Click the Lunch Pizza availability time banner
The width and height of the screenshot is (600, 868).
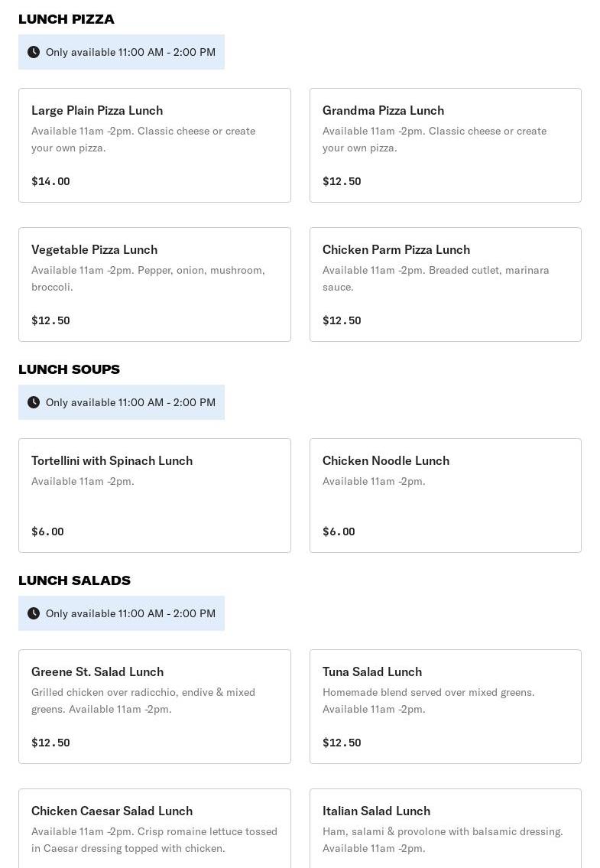point(122,52)
